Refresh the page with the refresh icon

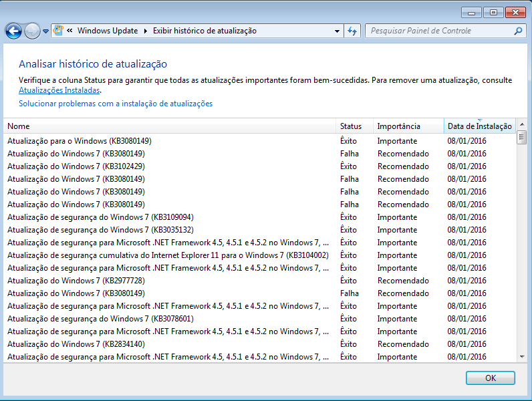[x=352, y=31]
